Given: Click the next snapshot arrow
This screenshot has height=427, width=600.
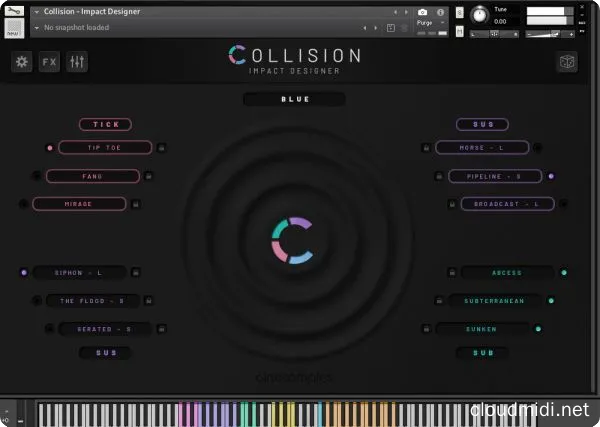Looking at the screenshot, I should (375, 28).
